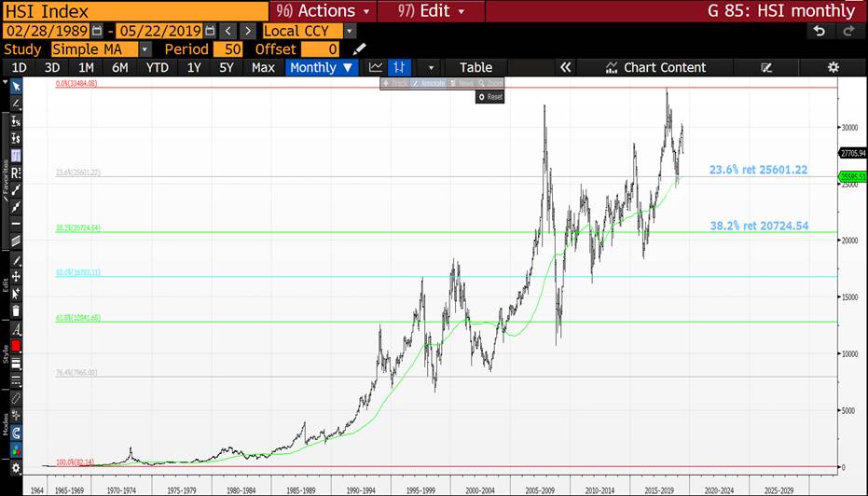Image resolution: width=868 pixels, height=496 pixels.
Task: Select the 5Y range tab
Action: [x=227, y=67]
